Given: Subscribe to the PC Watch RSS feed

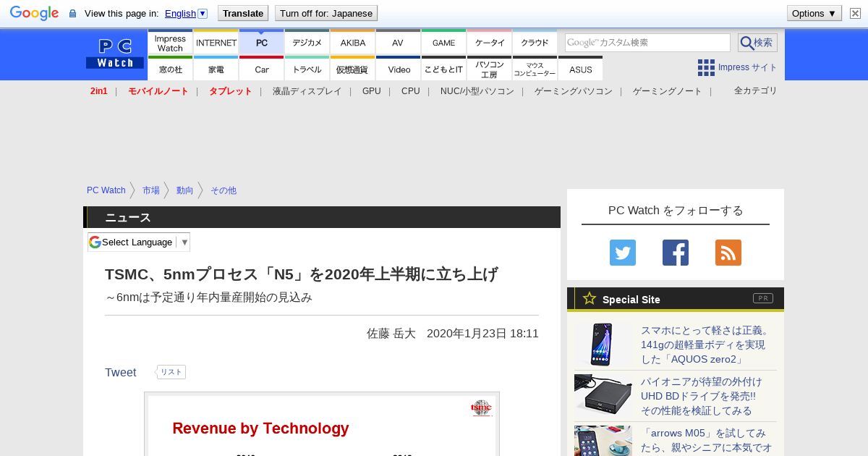Looking at the screenshot, I should [728, 253].
